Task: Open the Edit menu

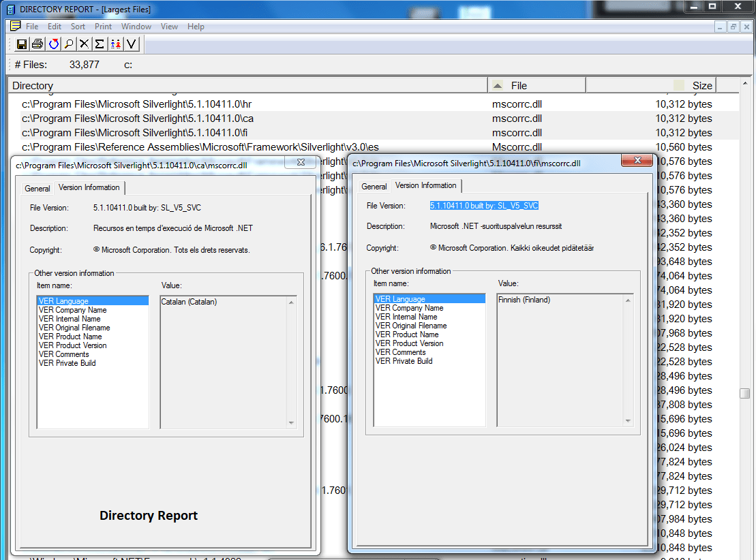Action: [x=55, y=27]
